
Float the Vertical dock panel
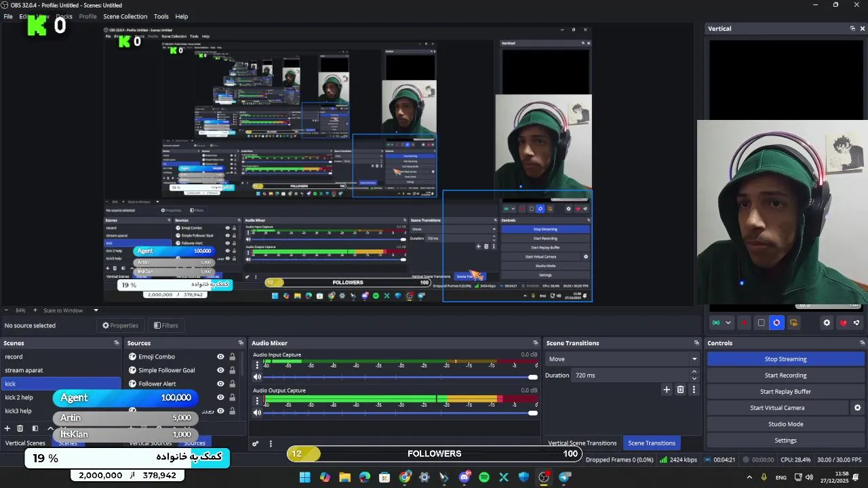(852, 28)
